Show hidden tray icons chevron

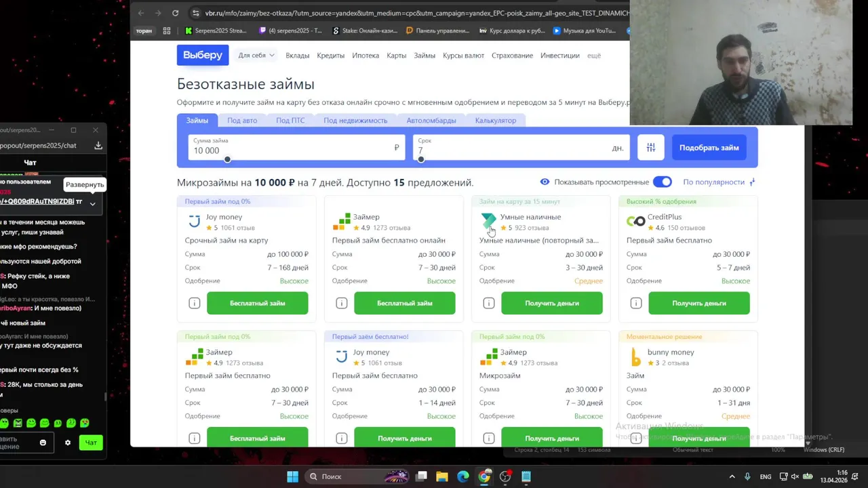pos(734,476)
